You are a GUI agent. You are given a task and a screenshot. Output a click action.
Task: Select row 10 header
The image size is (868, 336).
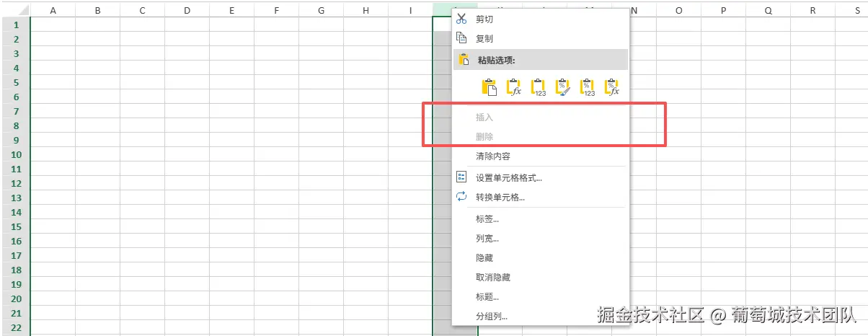[15, 154]
